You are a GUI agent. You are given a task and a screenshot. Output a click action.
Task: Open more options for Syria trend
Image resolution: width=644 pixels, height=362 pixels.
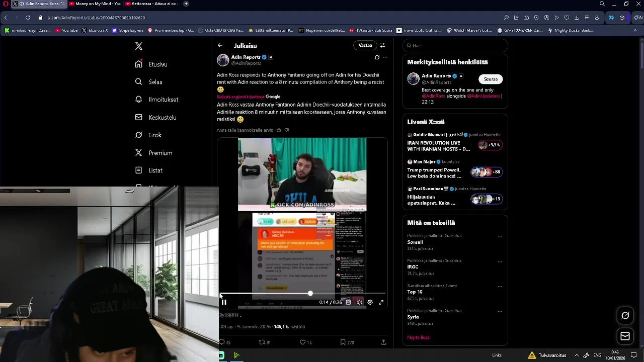500,312
